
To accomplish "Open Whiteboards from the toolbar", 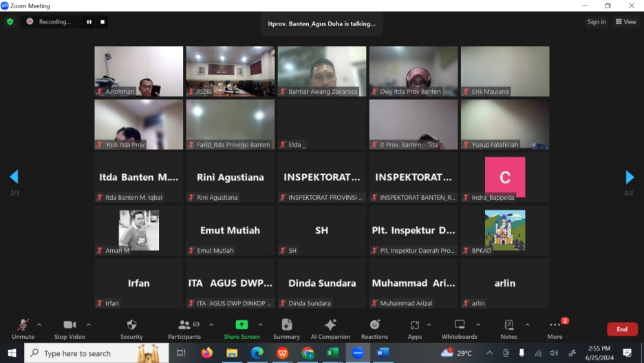I will [459, 325].
